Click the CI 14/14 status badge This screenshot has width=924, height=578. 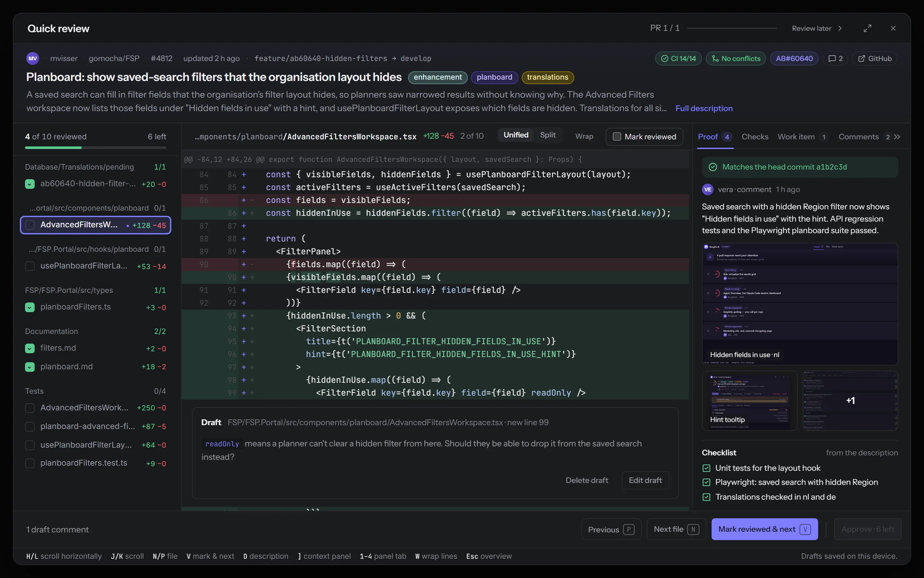tap(679, 58)
